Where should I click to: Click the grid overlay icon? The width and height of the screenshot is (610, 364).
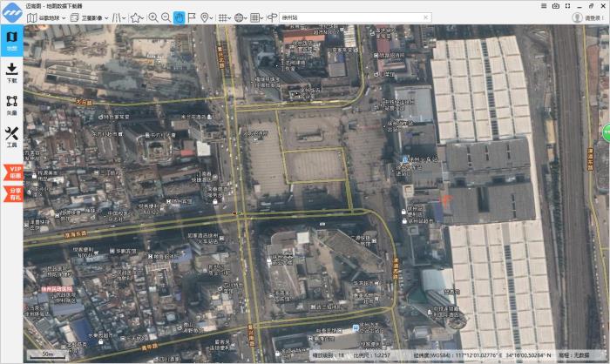click(223, 17)
